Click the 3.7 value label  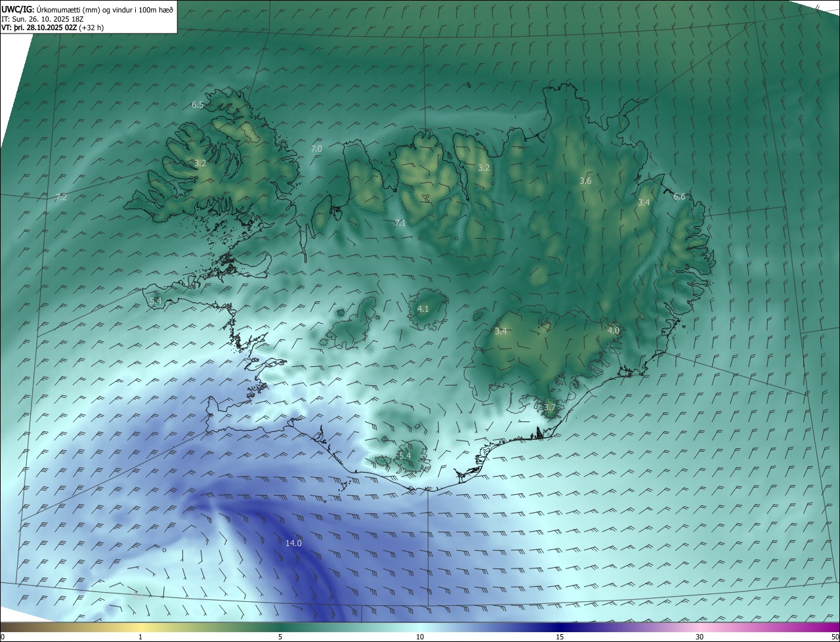[550, 408]
